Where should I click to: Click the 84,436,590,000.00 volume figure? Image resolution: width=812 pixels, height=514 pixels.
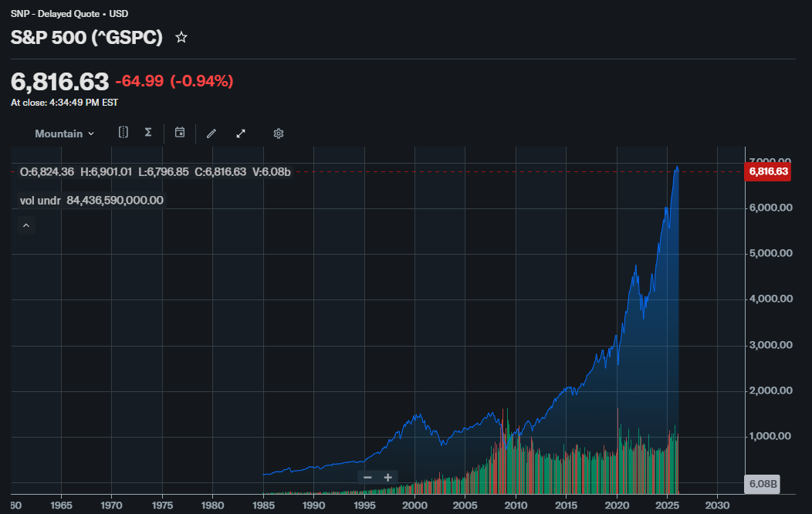115,201
